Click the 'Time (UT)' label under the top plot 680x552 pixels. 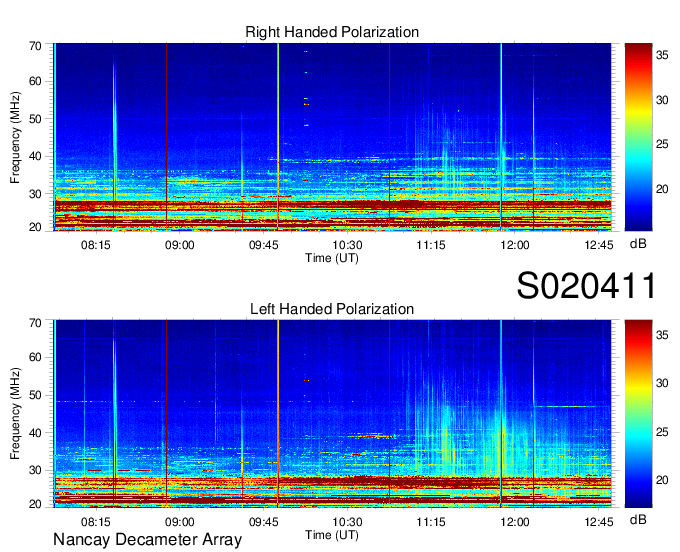(332, 258)
